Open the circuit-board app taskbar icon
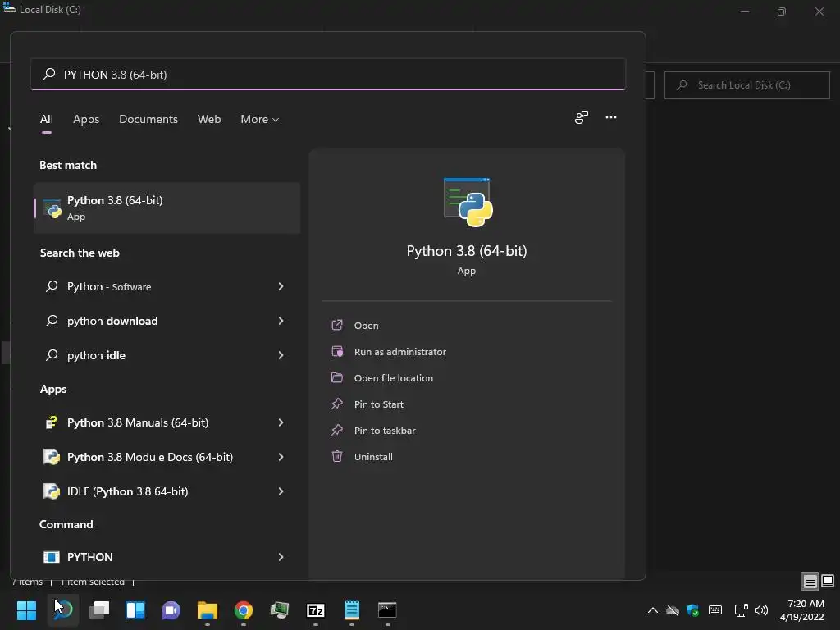The width and height of the screenshot is (840, 630). pyautogui.click(x=279, y=610)
